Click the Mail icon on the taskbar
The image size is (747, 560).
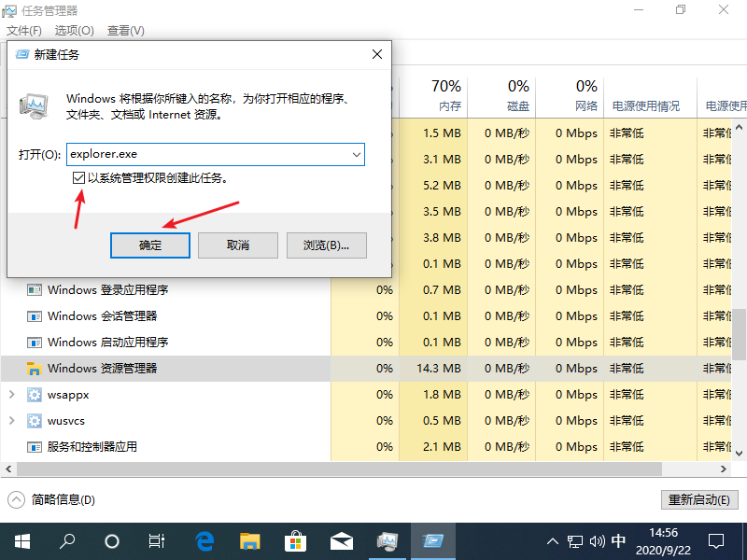[x=342, y=539]
